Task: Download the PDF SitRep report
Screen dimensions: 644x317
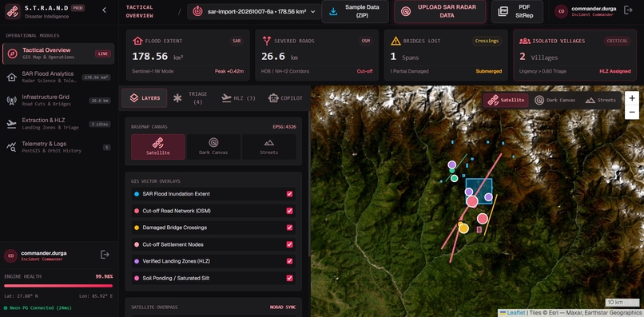Action: [x=517, y=11]
